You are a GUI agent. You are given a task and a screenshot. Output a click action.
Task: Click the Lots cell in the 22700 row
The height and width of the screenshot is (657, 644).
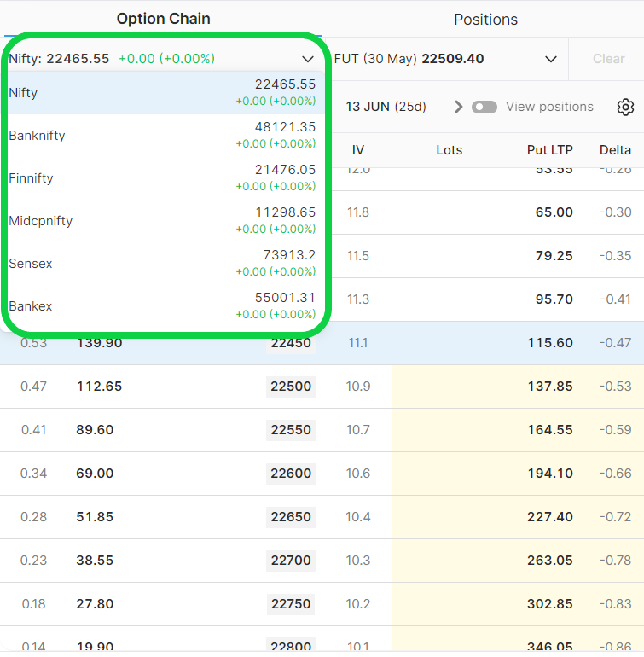tap(450, 561)
